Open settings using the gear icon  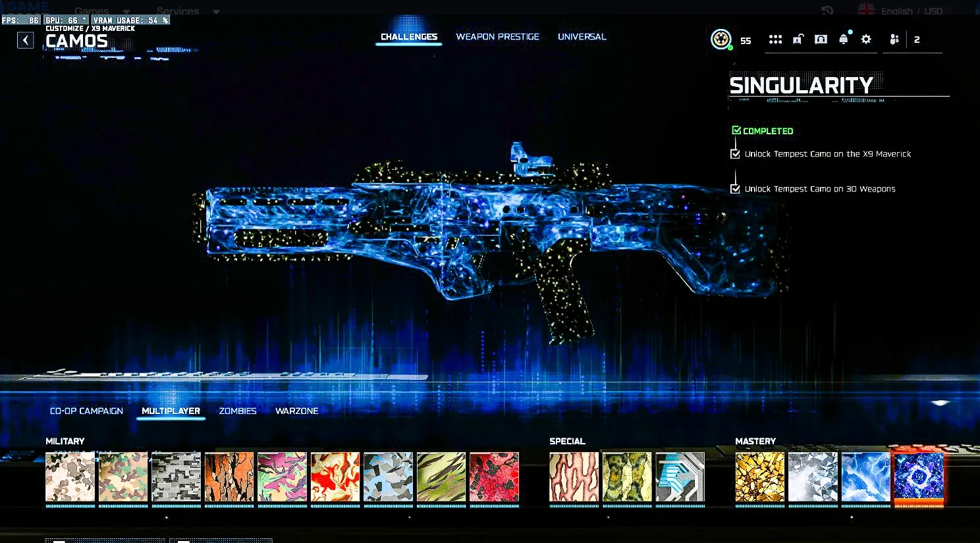(x=865, y=39)
